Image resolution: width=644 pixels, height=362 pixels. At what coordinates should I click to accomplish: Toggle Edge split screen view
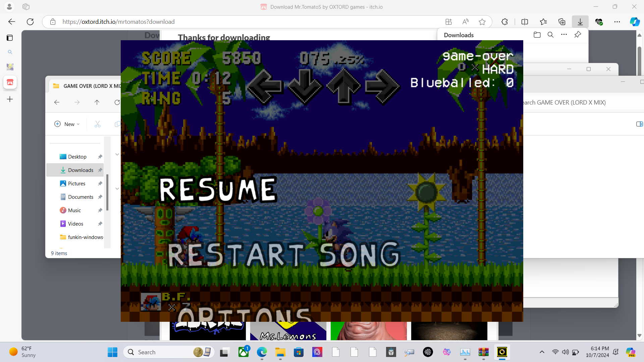pos(525,22)
